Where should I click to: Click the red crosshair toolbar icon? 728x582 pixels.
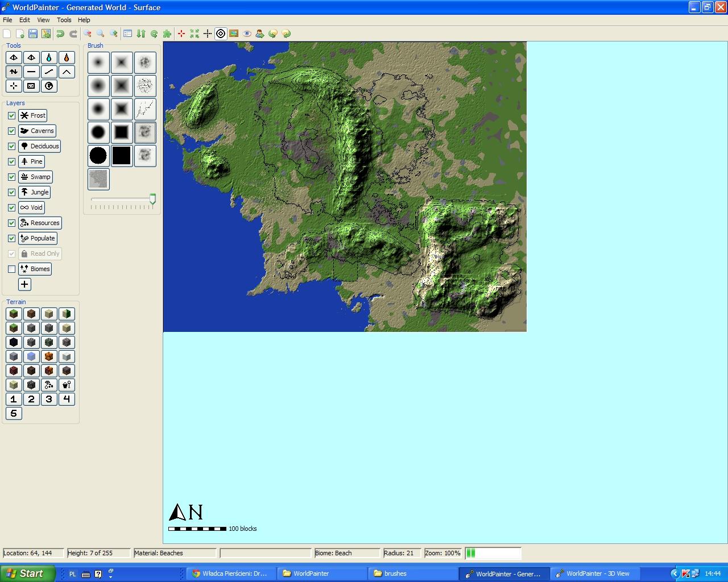(x=181, y=34)
